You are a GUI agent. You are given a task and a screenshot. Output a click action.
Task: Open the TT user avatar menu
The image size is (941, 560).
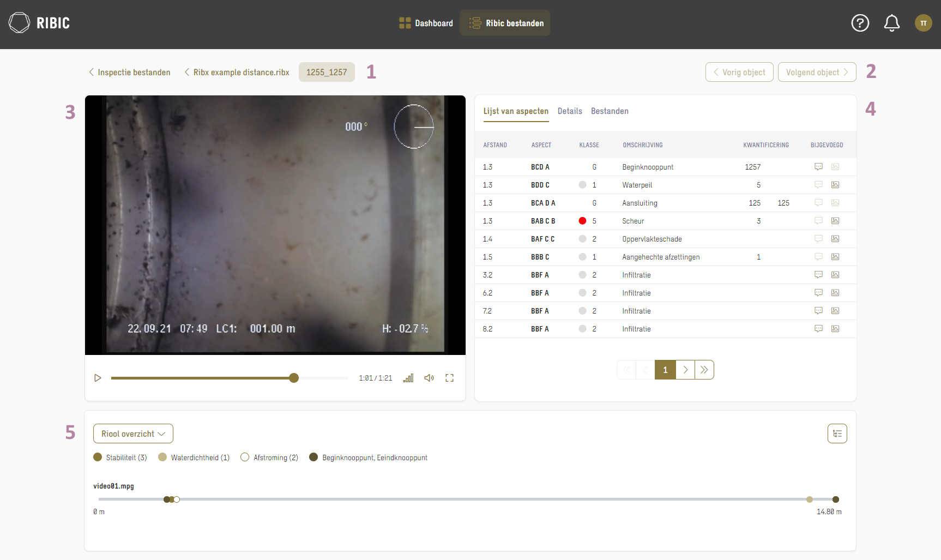click(923, 23)
